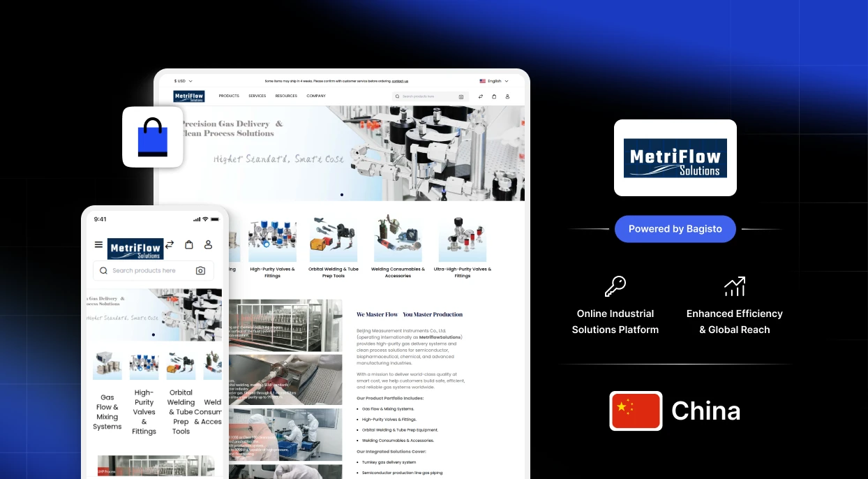
Task: Tap the compare arrows icon on the phone
Action: (170, 244)
